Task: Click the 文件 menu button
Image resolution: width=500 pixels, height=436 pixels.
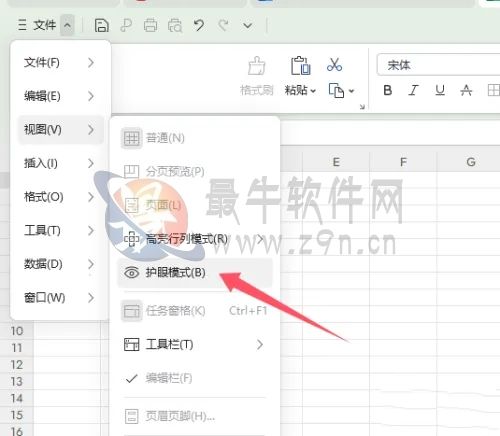Action: (x=45, y=25)
